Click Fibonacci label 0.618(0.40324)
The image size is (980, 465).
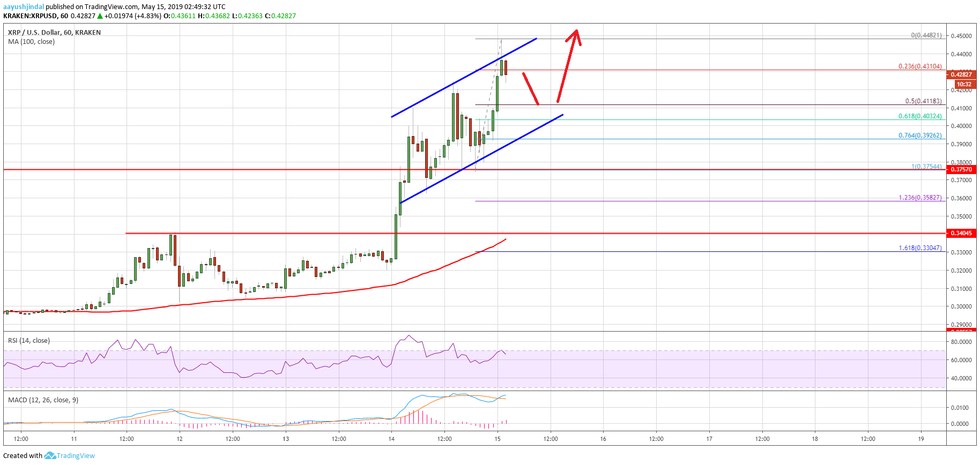click(920, 116)
